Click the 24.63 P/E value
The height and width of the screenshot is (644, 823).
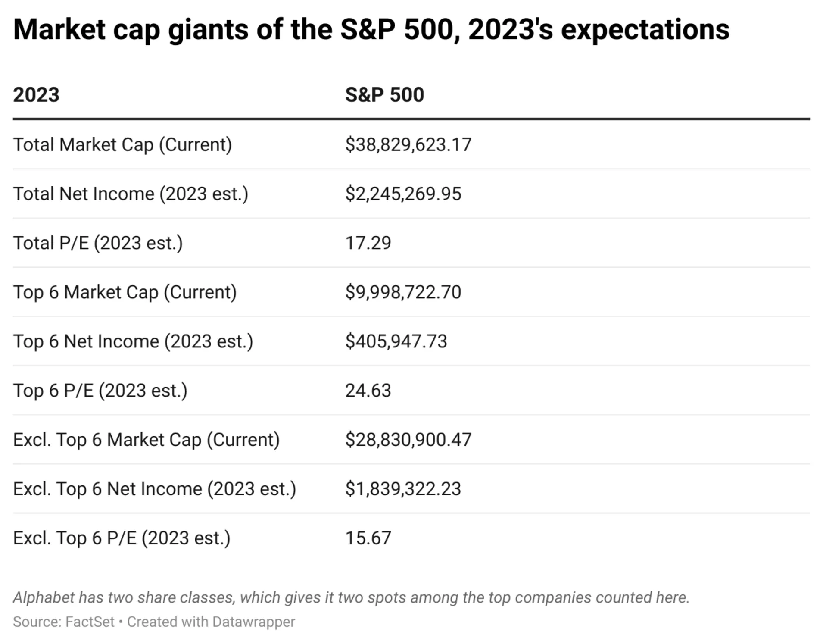tap(368, 391)
